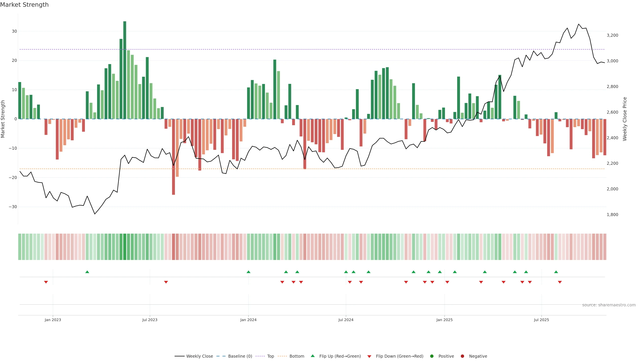This screenshot has width=644, height=362.
Task: Click the flip-up triangle at Jan 2024
Action: click(249, 272)
